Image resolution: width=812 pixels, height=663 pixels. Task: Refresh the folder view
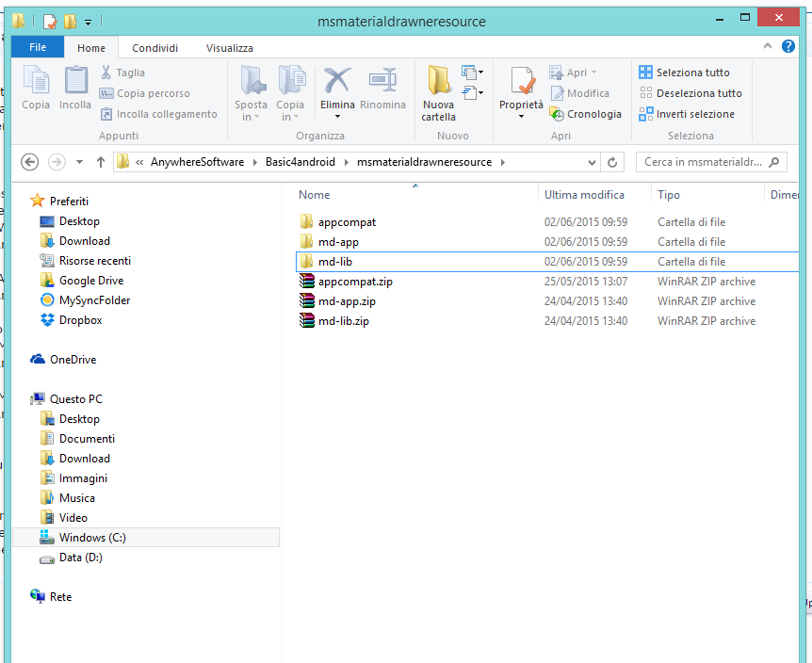[612, 163]
